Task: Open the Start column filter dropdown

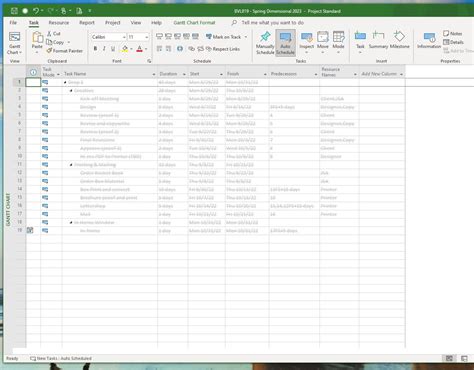Action: 221,74
